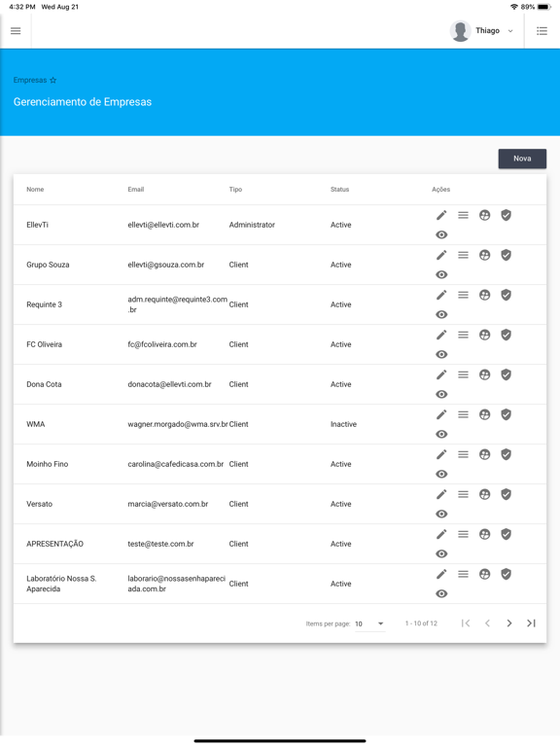Open the Items per page dropdown
This screenshot has height=747, width=560.
[369, 623]
